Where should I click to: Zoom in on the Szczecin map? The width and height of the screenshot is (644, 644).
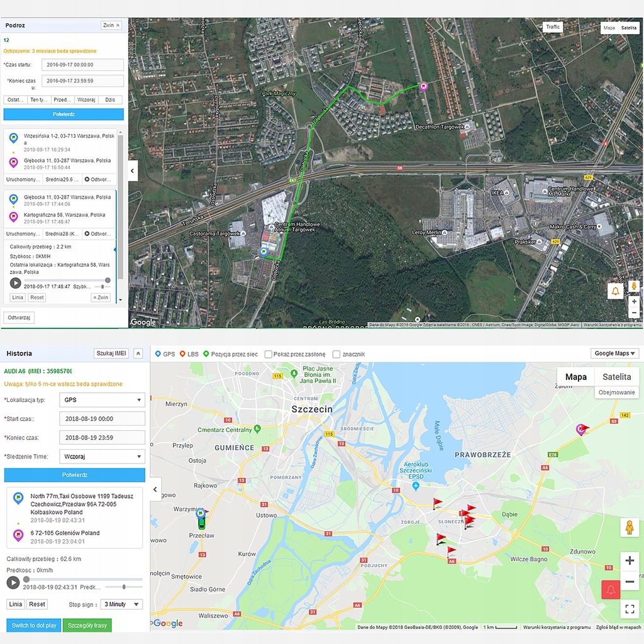630,560
